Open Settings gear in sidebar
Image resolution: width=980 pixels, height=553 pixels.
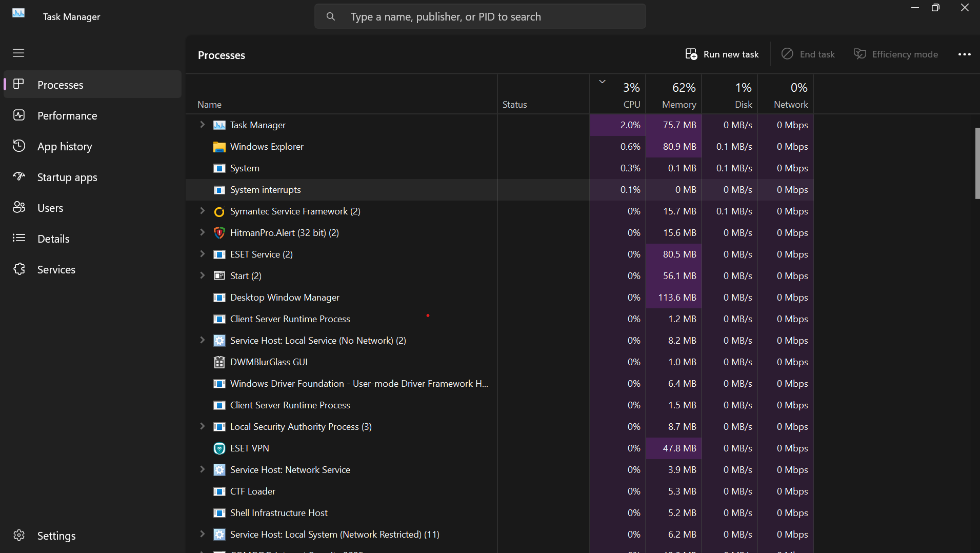(19, 536)
